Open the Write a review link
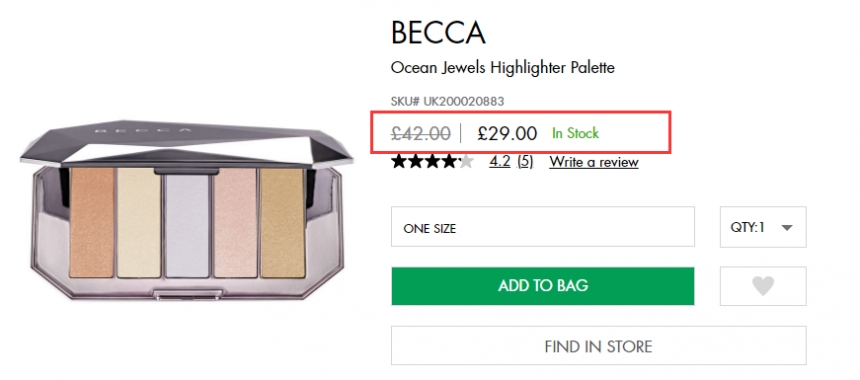Viewport: 860px width, 380px height. (594, 162)
